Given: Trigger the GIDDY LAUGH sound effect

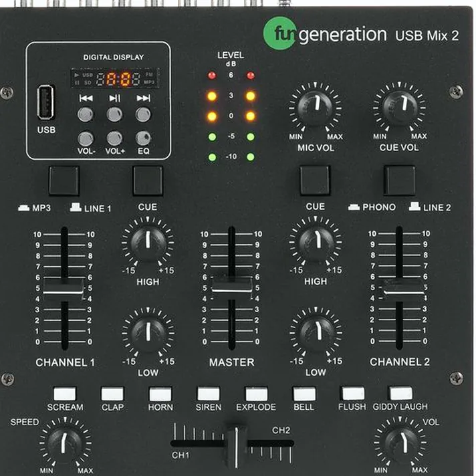Looking at the screenshot, I should [400, 393].
